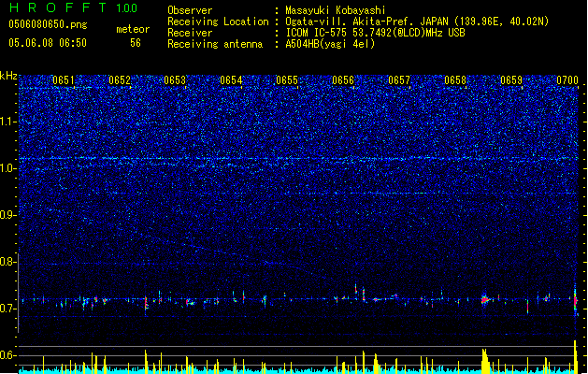This screenshot has height=374, width=588.
Task: Click the 0651 time marker
Action: (64, 80)
